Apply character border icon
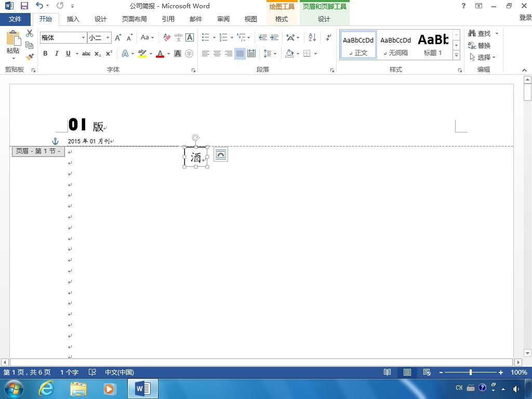This screenshot has height=399, width=532. [190, 37]
